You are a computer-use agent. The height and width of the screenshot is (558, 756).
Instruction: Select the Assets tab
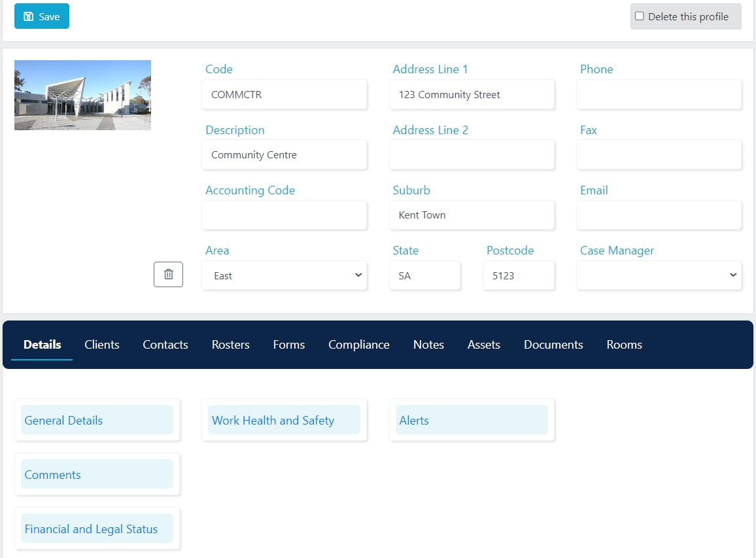483,345
